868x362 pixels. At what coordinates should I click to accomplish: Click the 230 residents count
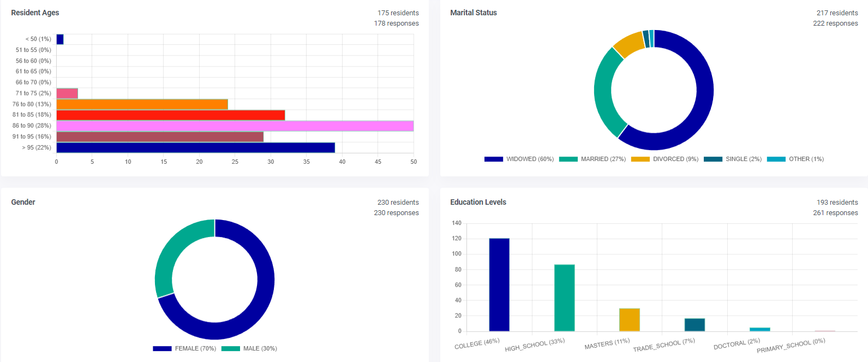tap(398, 203)
